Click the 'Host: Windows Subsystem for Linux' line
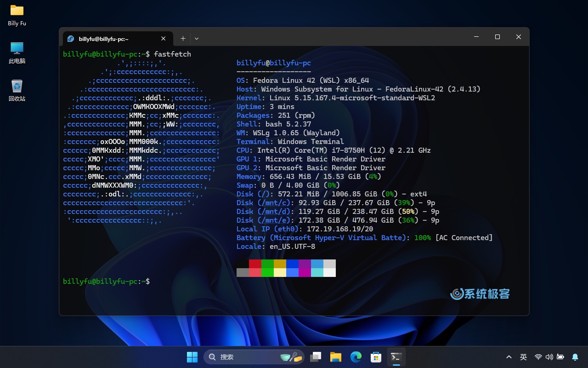 coord(358,89)
